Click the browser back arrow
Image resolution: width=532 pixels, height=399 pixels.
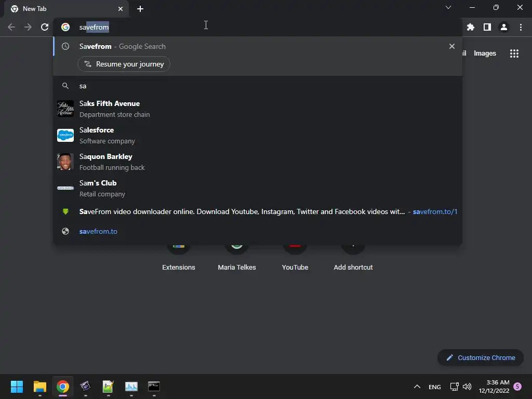click(11, 27)
